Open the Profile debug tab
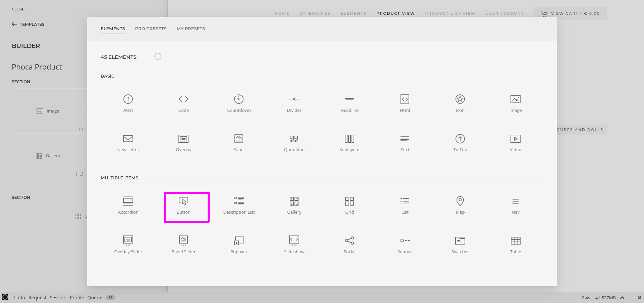 click(x=77, y=298)
